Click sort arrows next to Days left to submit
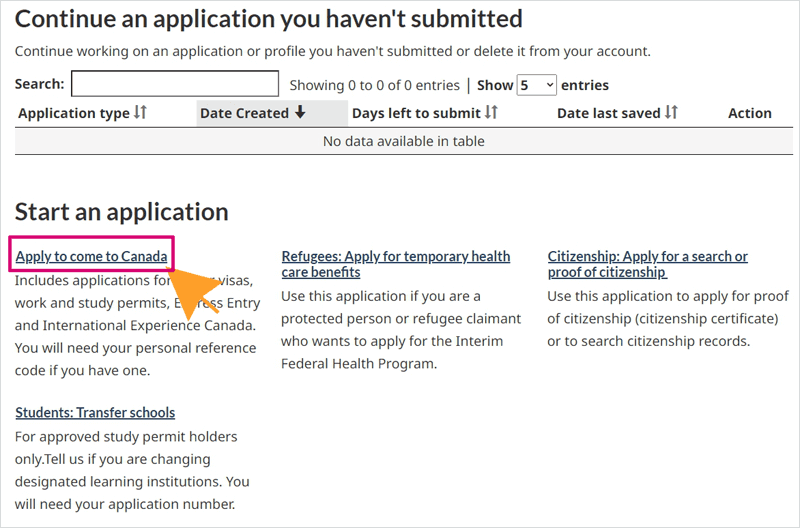The width and height of the screenshot is (800, 528). [x=491, y=113]
